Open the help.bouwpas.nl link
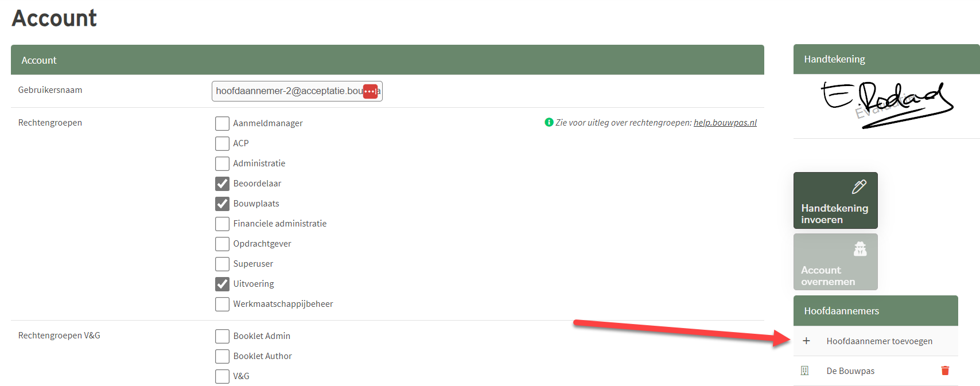 pyautogui.click(x=725, y=123)
